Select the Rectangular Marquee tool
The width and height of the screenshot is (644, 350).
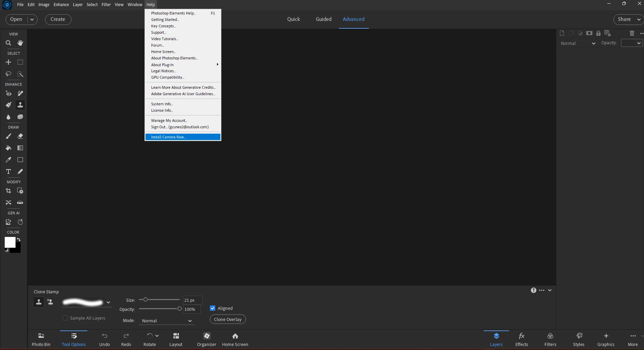tap(20, 62)
